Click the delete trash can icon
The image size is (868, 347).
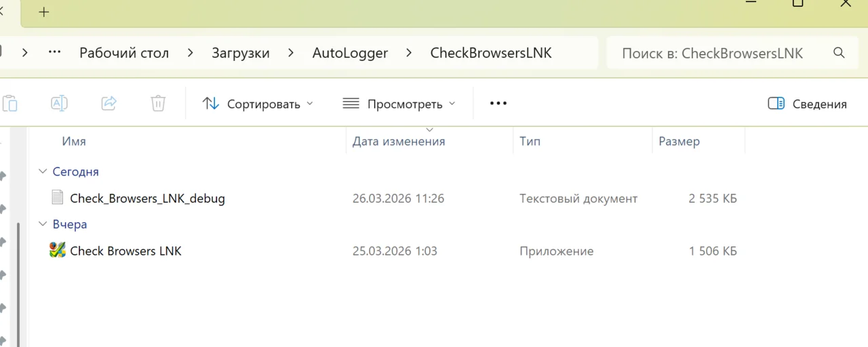click(x=158, y=104)
